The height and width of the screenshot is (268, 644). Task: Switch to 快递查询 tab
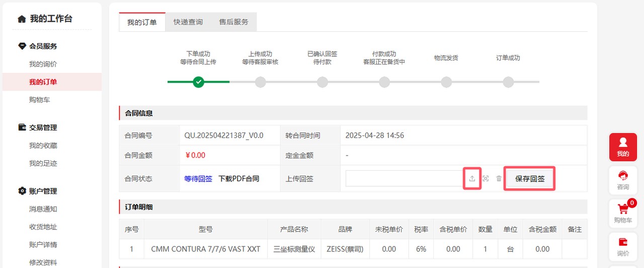point(188,22)
